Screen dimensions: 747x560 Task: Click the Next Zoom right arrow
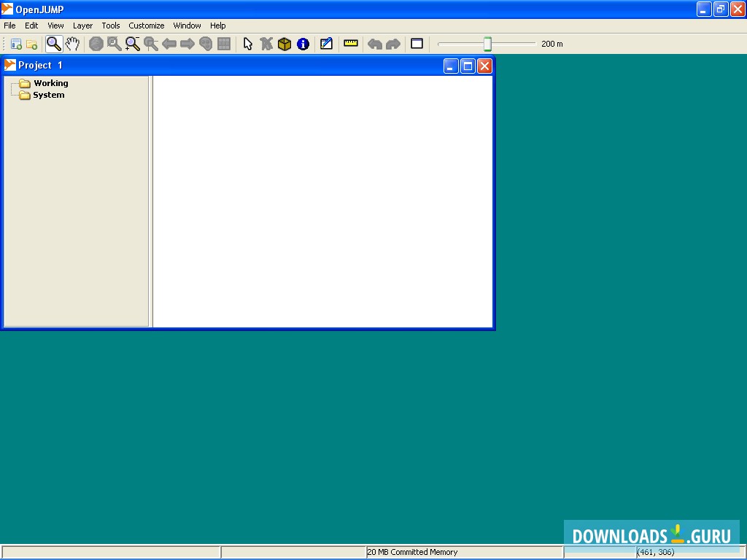[187, 44]
